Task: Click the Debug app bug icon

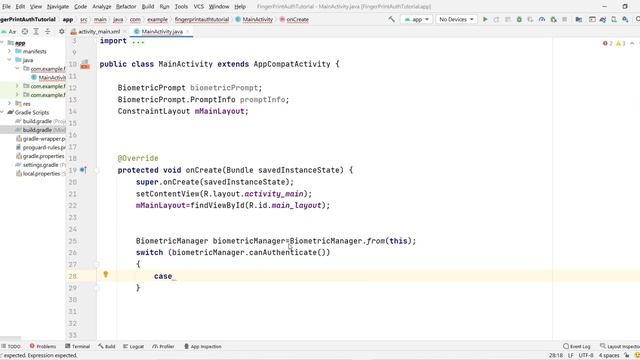Action: point(519,19)
